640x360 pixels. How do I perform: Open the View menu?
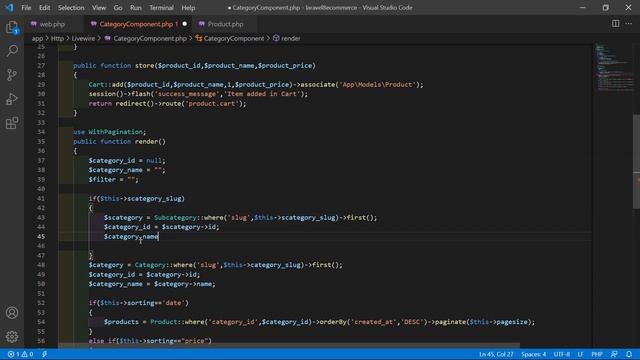pyautogui.click(x=99, y=8)
